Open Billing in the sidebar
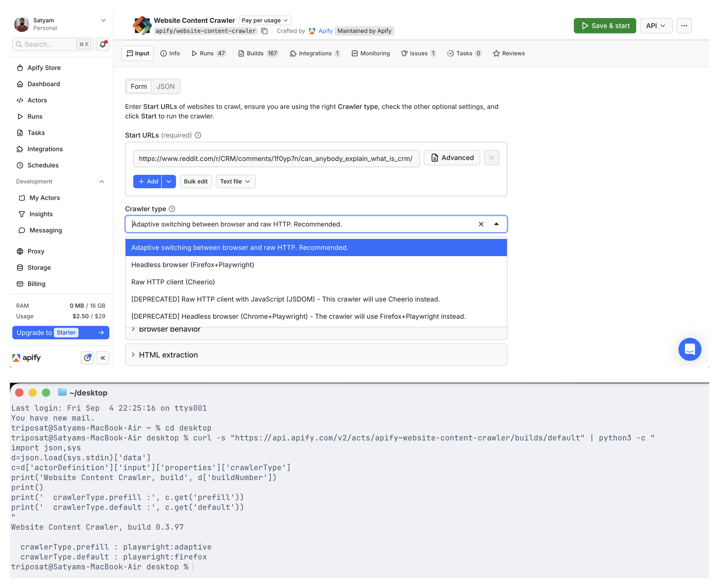The width and height of the screenshot is (719, 588). coord(36,284)
